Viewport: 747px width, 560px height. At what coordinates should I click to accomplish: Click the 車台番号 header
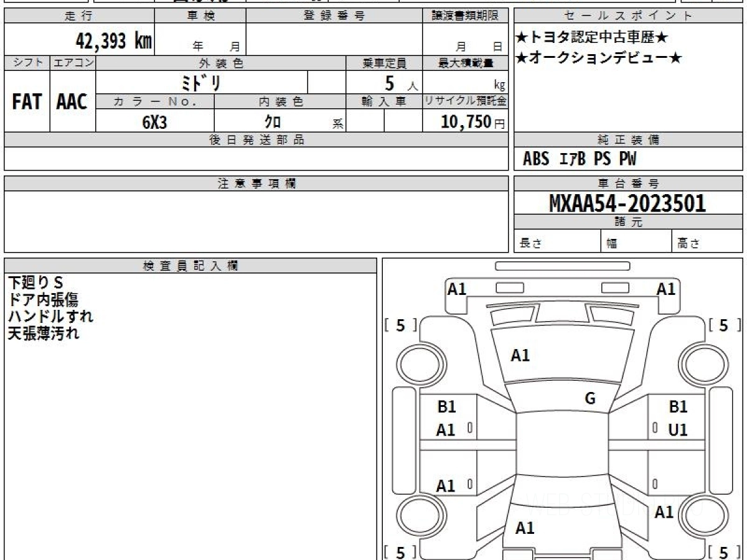[628, 184]
